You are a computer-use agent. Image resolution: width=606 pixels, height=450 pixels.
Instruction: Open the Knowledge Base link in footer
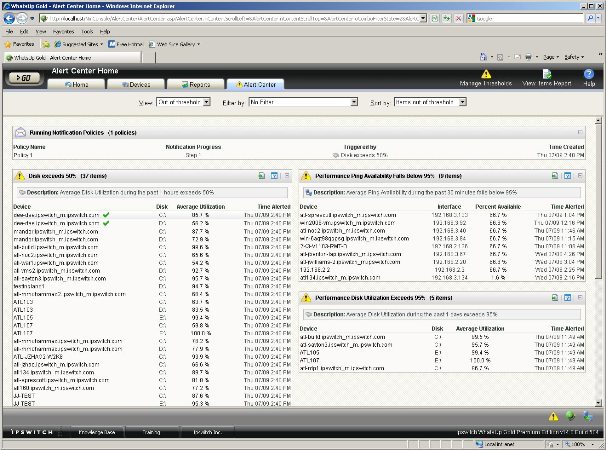click(x=97, y=432)
